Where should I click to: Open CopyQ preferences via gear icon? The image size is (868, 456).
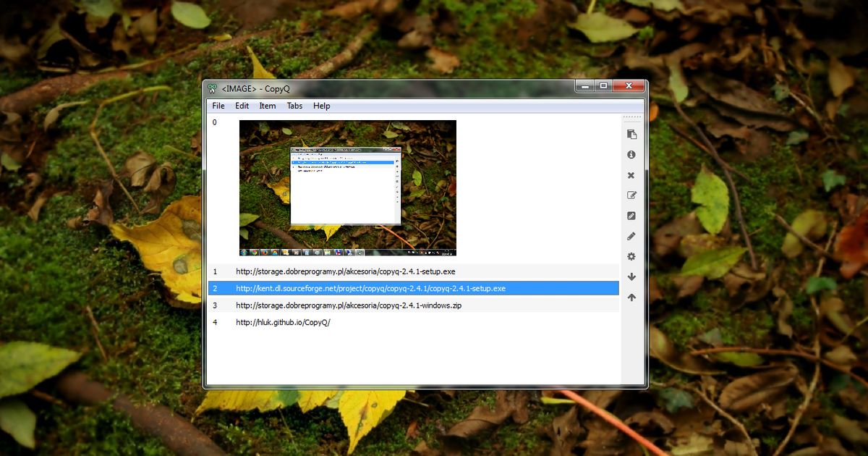(631, 256)
